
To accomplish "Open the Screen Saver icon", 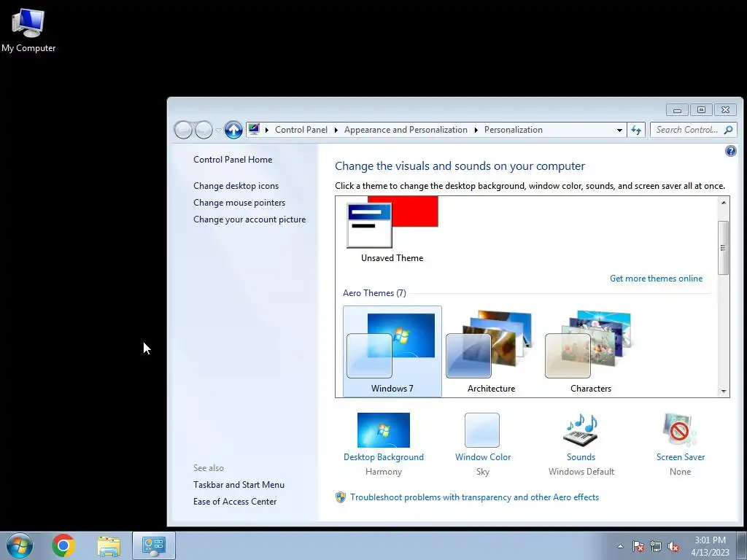I will pyautogui.click(x=680, y=430).
